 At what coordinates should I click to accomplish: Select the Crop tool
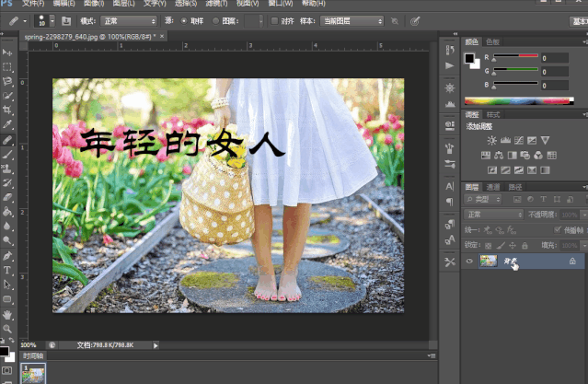tap(7, 110)
